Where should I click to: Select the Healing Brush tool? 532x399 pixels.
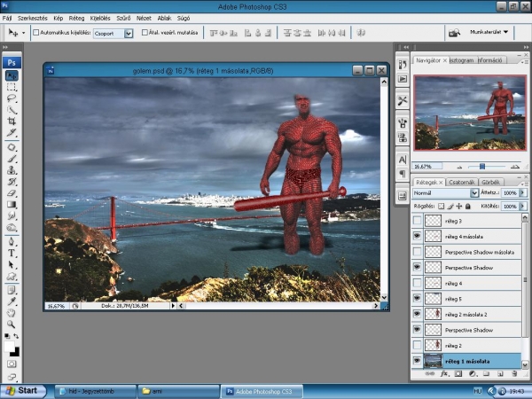pos(12,147)
